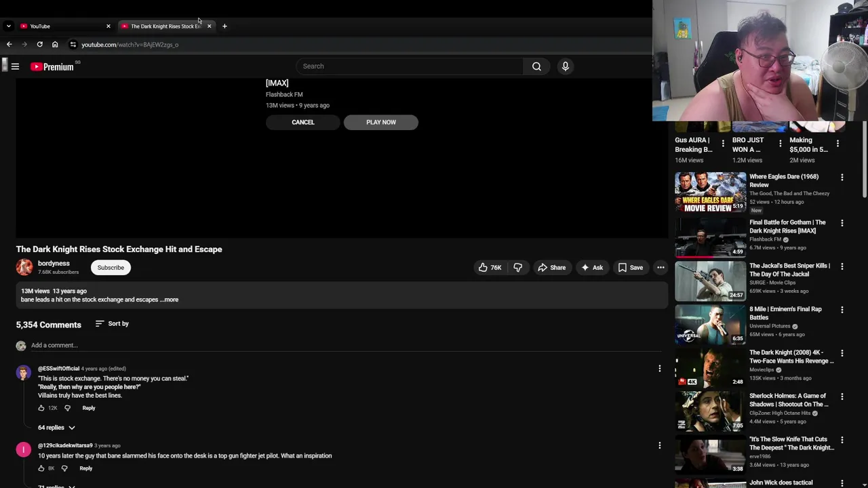The width and height of the screenshot is (868, 488).
Task: Like the @129cikadekwitarsa9 comment
Action: click(x=41, y=468)
